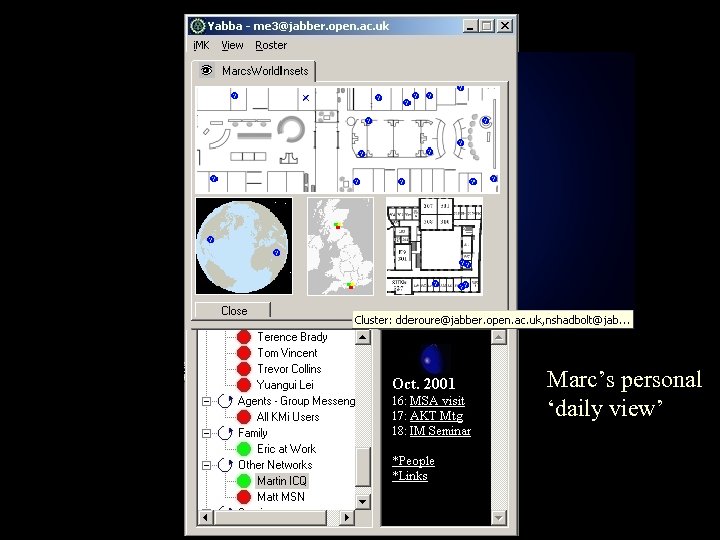720x540 pixels.
Task: Open the *People link
Action: 413,461
